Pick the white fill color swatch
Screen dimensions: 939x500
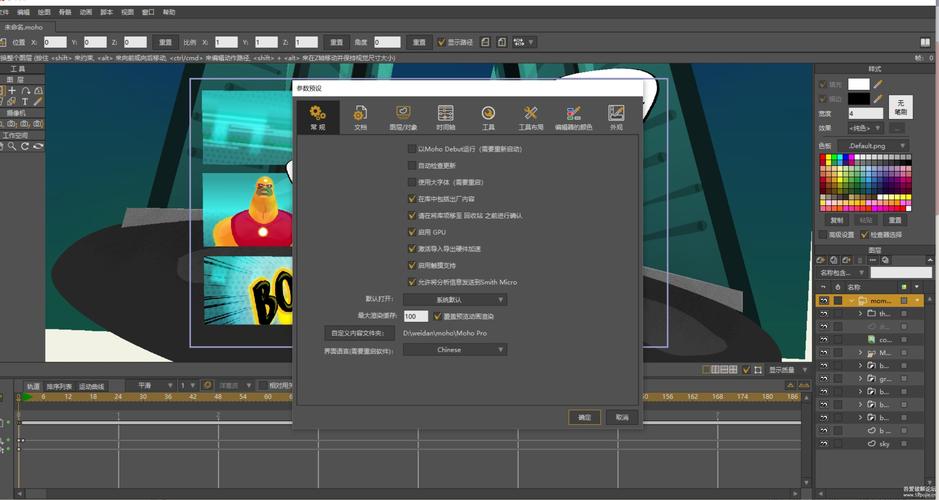pyautogui.click(x=858, y=84)
